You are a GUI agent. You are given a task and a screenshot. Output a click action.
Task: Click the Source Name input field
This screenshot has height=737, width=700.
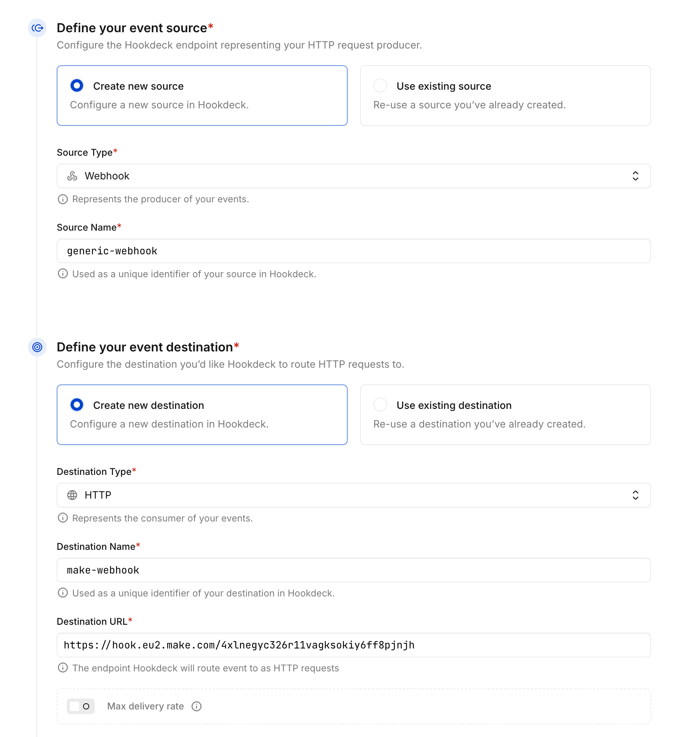pyautogui.click(x=353, y=251)
